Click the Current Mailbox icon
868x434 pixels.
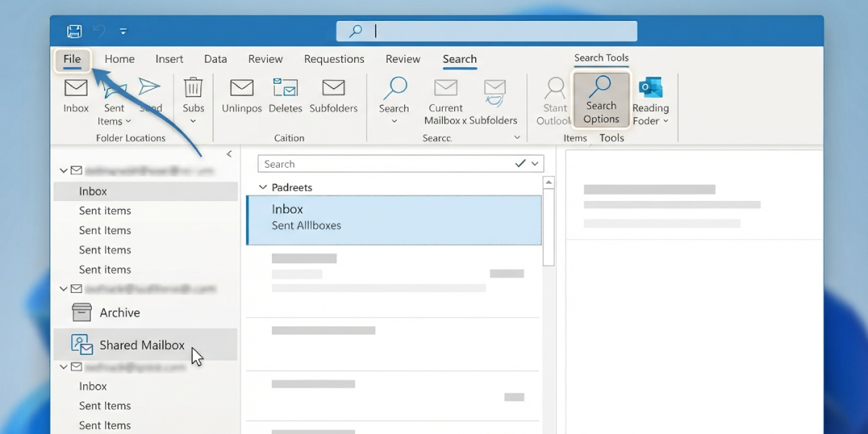[x=446, y=88]
